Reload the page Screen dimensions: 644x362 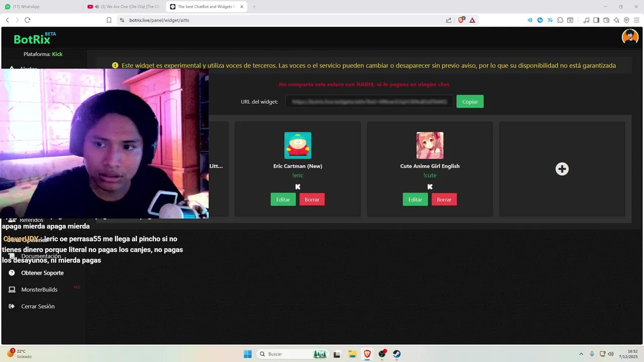(x=27, y=20)
